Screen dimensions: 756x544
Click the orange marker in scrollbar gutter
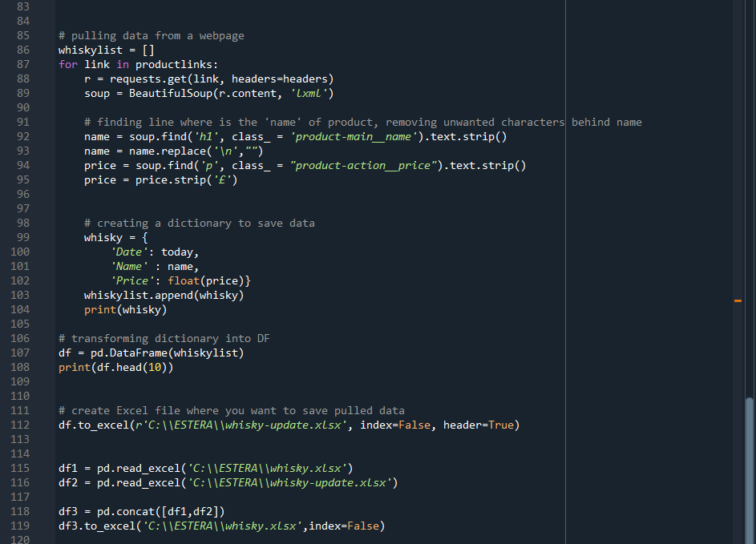pyautogui.click(x=738, y=300)
